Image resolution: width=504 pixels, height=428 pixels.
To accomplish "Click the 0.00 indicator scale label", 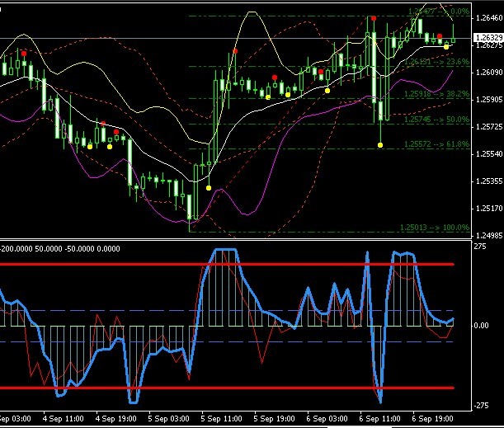I will 481,326.
